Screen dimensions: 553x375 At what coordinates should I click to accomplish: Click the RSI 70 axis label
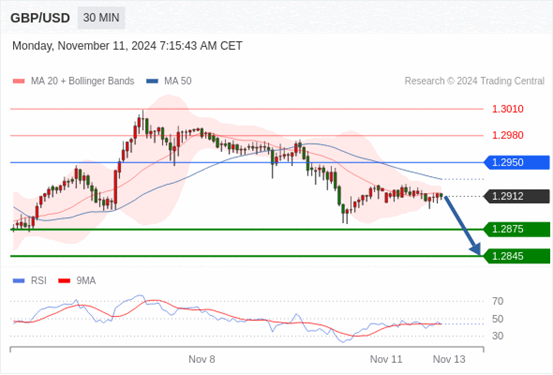[498, 301]
